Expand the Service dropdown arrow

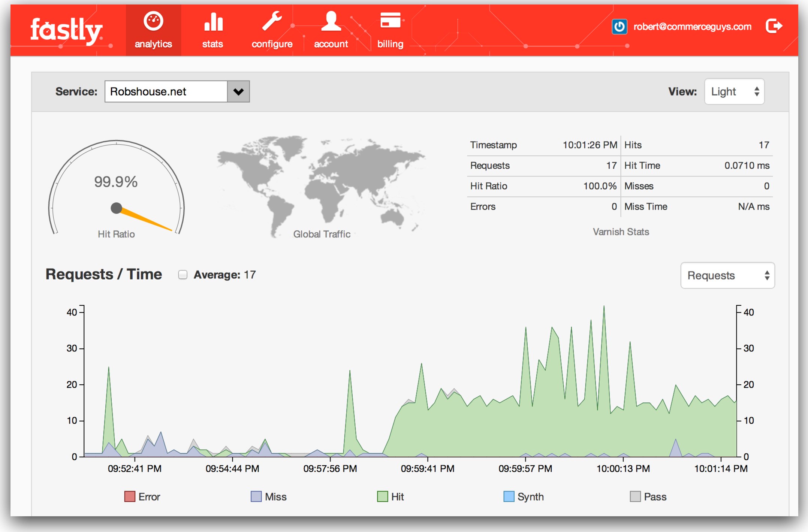(x=238, y=91)
